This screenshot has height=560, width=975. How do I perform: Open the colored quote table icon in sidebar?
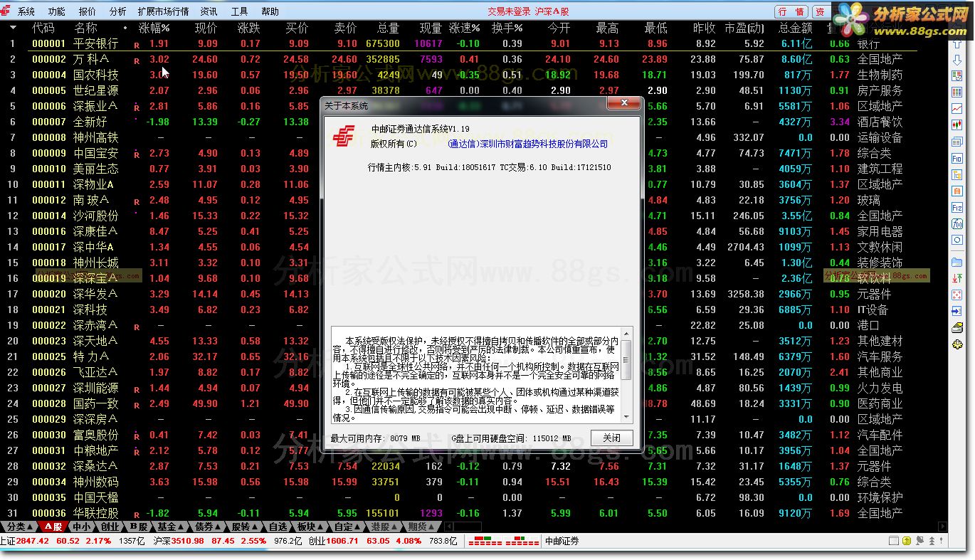tap(956, 92)
